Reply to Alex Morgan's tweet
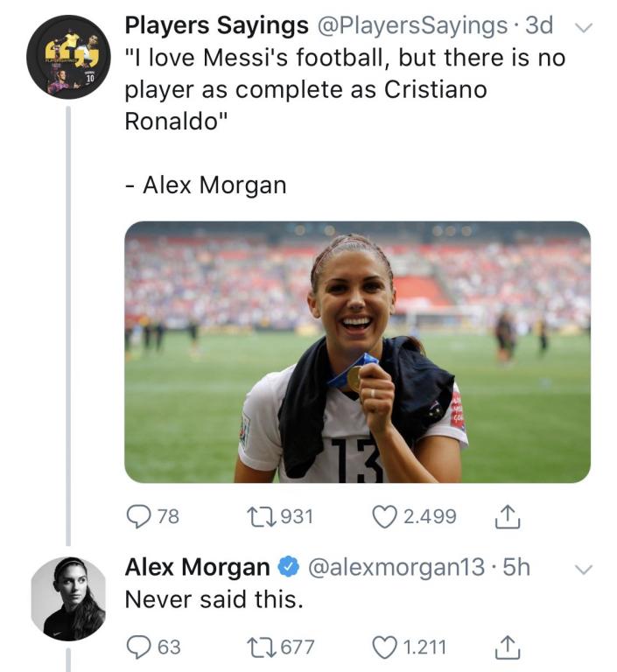The width and height of the screenshot is (617, 672). point(139,647)
